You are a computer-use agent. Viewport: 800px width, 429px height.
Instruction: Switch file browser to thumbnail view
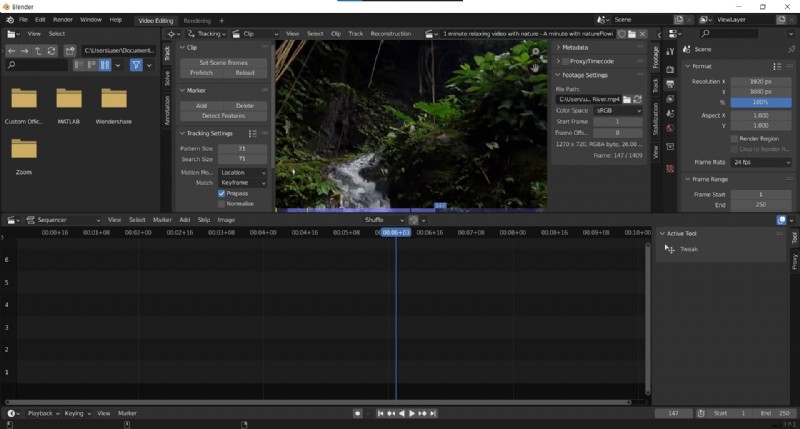point(105,65)
